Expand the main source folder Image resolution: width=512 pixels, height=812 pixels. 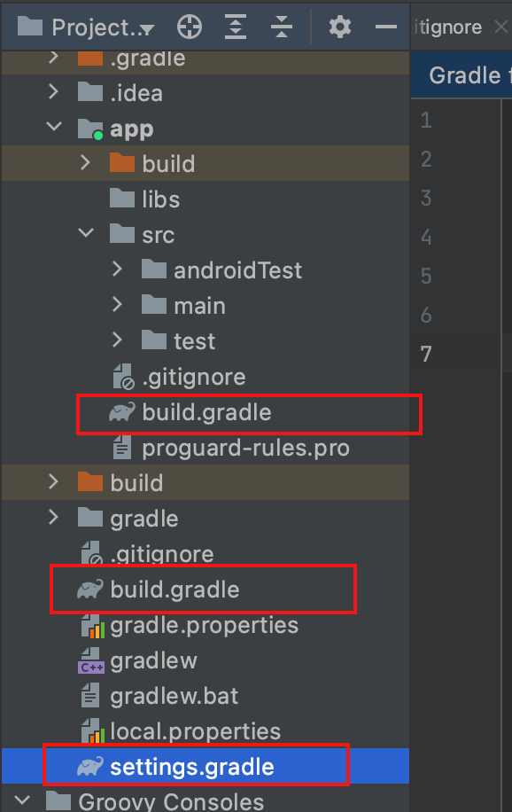115,305
